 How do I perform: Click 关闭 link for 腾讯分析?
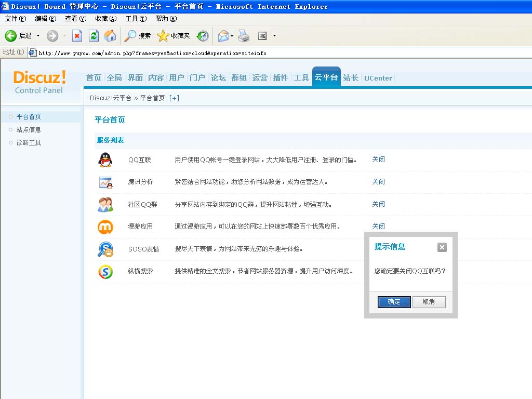(x=378, y=182)
